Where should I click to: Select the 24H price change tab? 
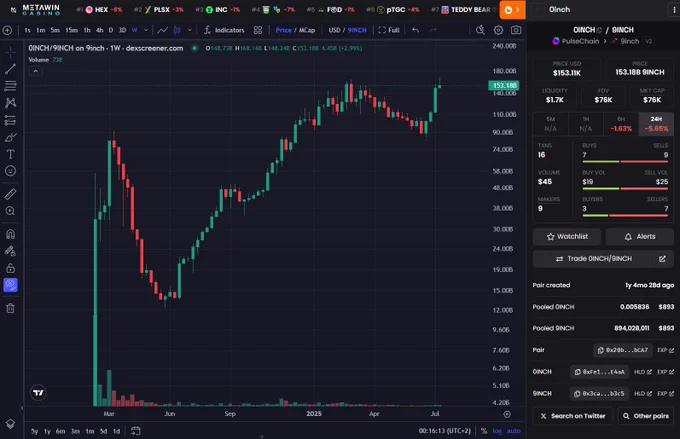click(x=656, y=124)
